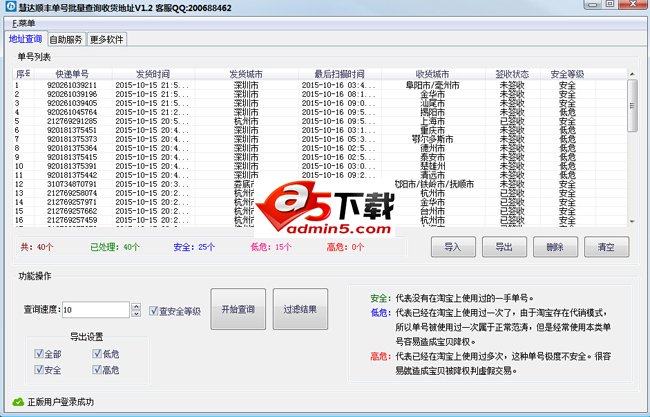
Task: Toggle the 高危 export checkbox
Action: pyautogui.click(x=97, y=369)
